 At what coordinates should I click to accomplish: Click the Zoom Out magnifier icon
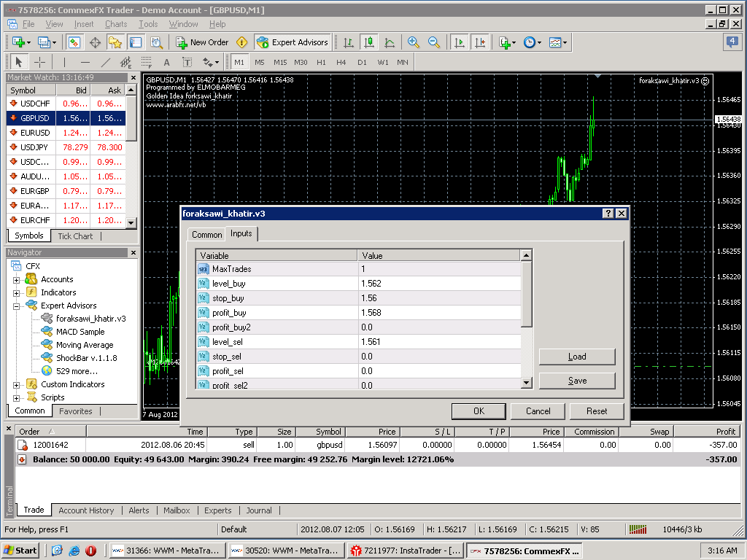[x=433, y=42]
